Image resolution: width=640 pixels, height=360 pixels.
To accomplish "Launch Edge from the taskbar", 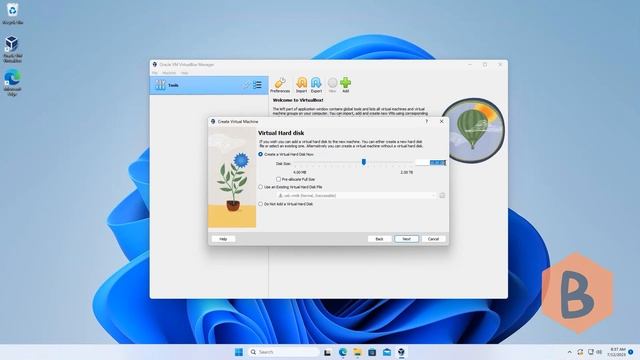I will (x=342, y=352).
